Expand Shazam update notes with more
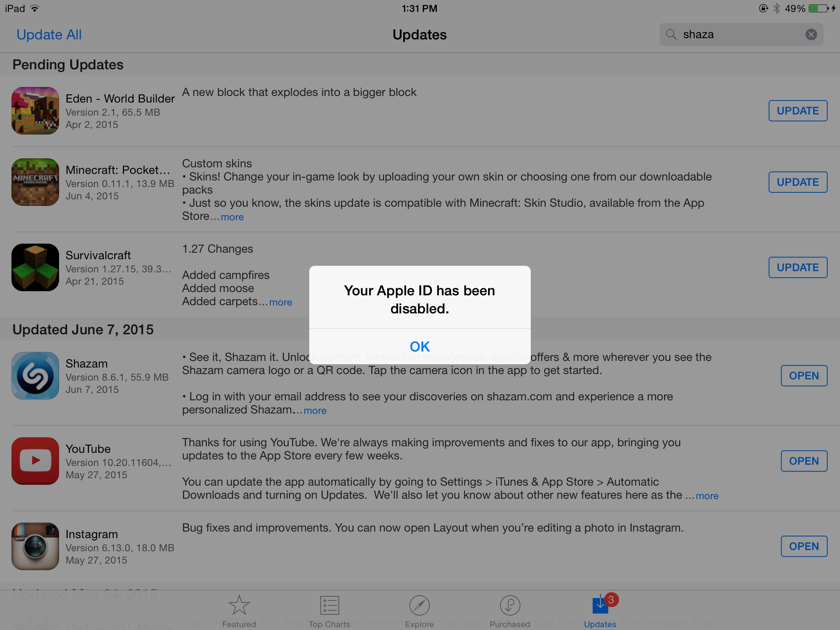The width and height of the screenshot is (840, 630). (315, 411)
